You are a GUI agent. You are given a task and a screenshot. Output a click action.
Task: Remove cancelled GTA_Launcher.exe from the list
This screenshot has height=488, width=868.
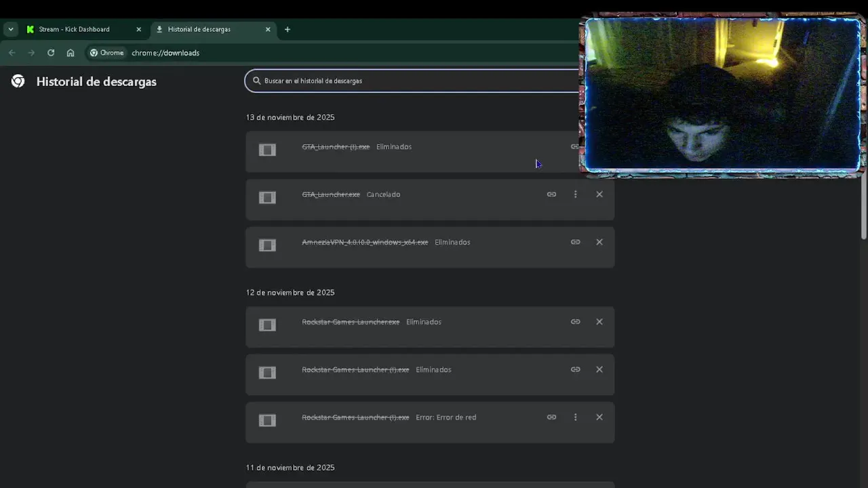pos(599,195)
